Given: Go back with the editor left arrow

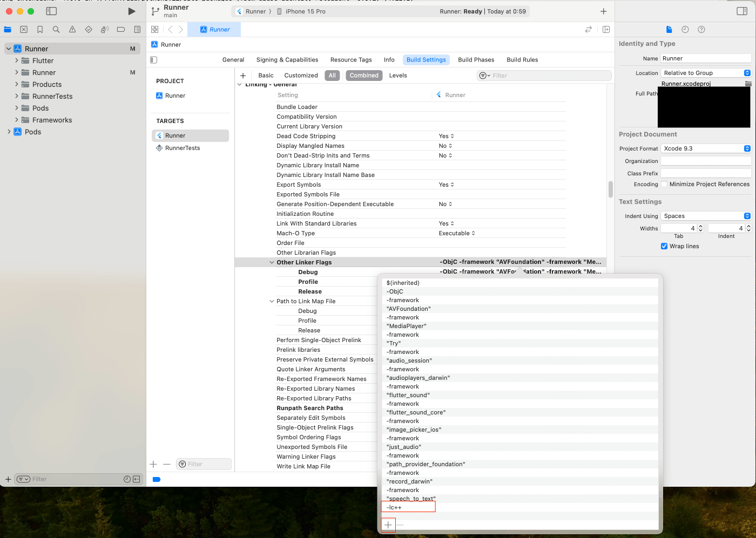Looking at the screenshot, I should click(170, 30).
